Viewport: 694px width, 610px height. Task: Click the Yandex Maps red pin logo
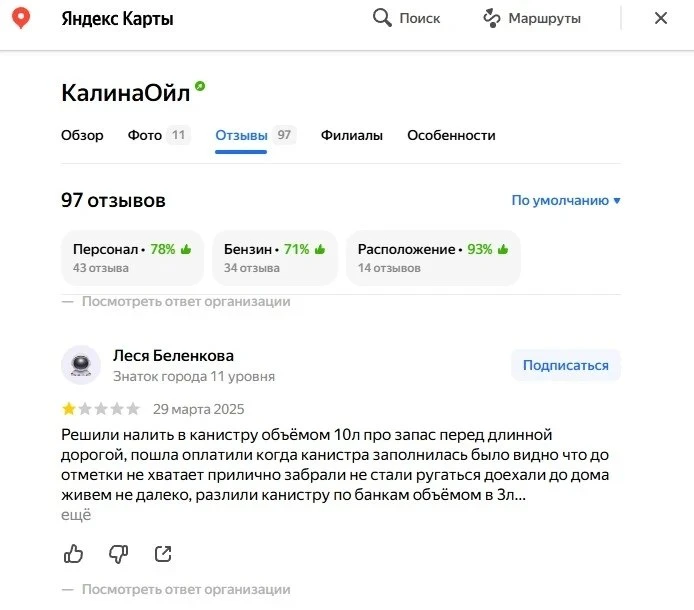click(x=20, y=18)
